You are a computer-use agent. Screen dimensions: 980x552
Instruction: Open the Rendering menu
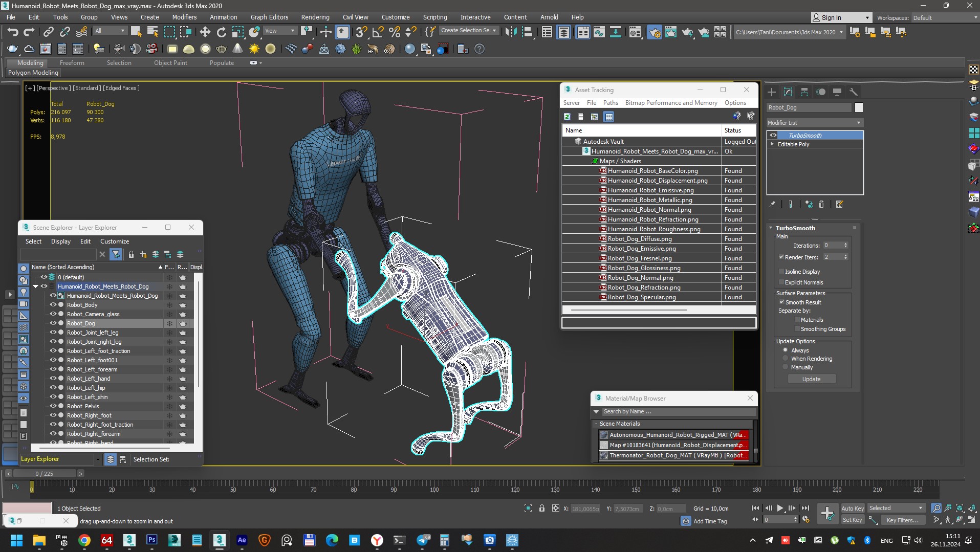(x=315, y=17)
